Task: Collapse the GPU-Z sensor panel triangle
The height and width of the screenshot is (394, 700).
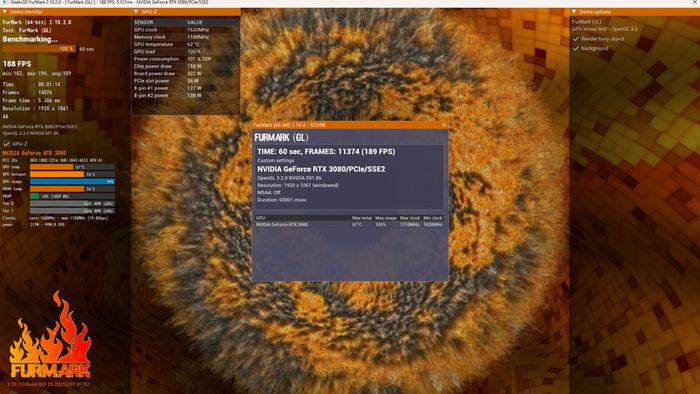Action: 136,12
